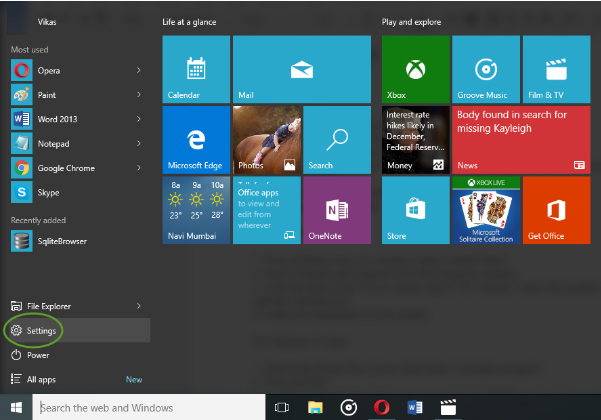Image resolution: width=601 pixels, height=420 pixels.
Task: Click the Search the web and Windows box
Action: coord(149,407)
